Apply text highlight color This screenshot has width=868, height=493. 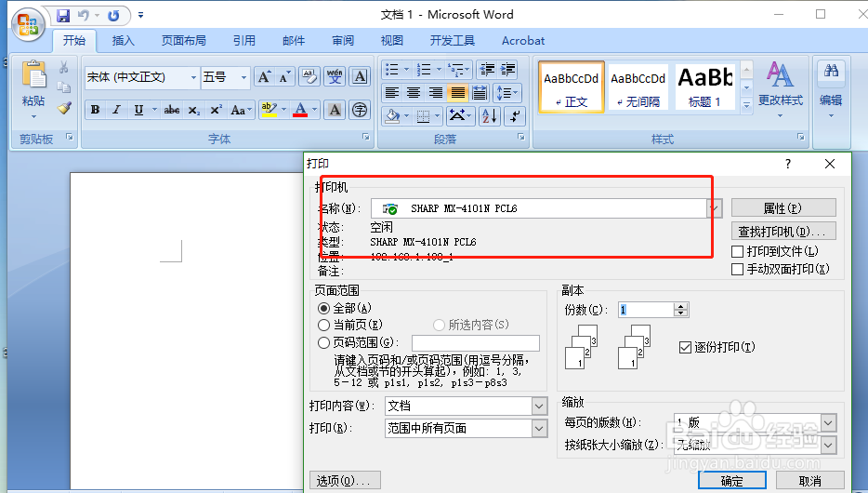pos(269,110)
